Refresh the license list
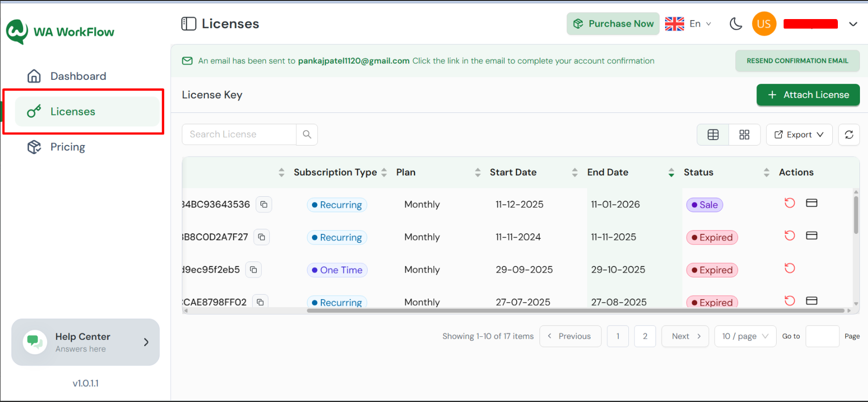The width and height of the screenshot is (868, 402). tap(849, 135)
